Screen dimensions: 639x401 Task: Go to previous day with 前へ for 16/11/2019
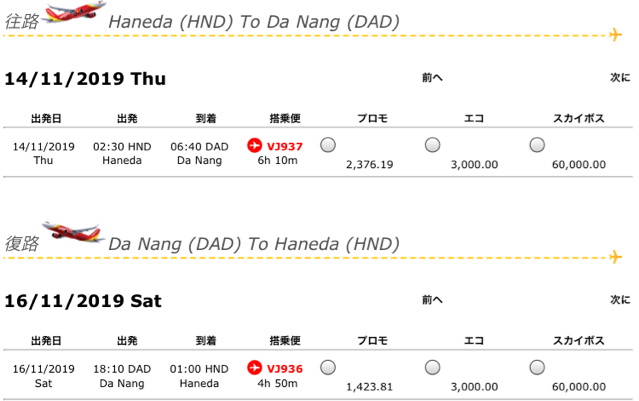coord(432,300)
